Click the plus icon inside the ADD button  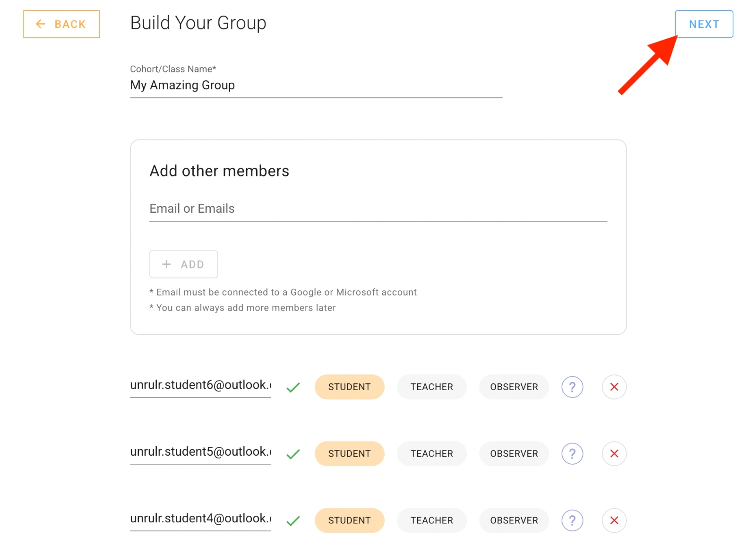166,264
